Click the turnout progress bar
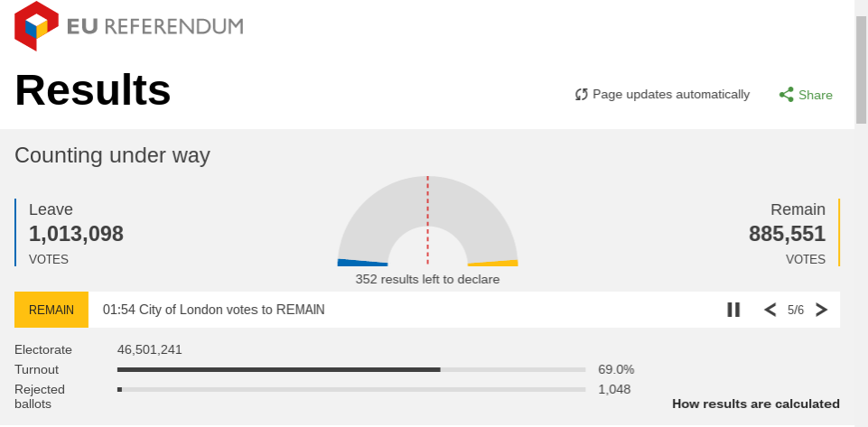Image resolution: width=868 pixels, height=427 pixels. point(351,369)
